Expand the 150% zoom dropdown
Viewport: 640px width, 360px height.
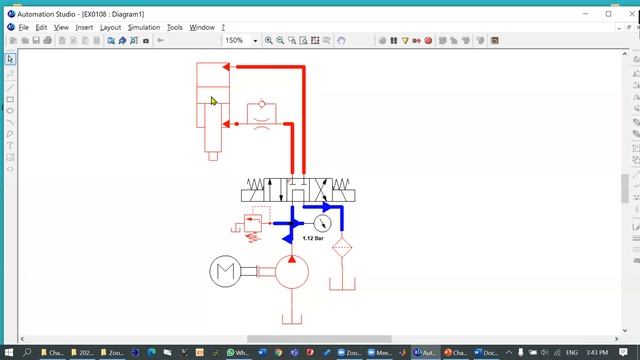255,40
